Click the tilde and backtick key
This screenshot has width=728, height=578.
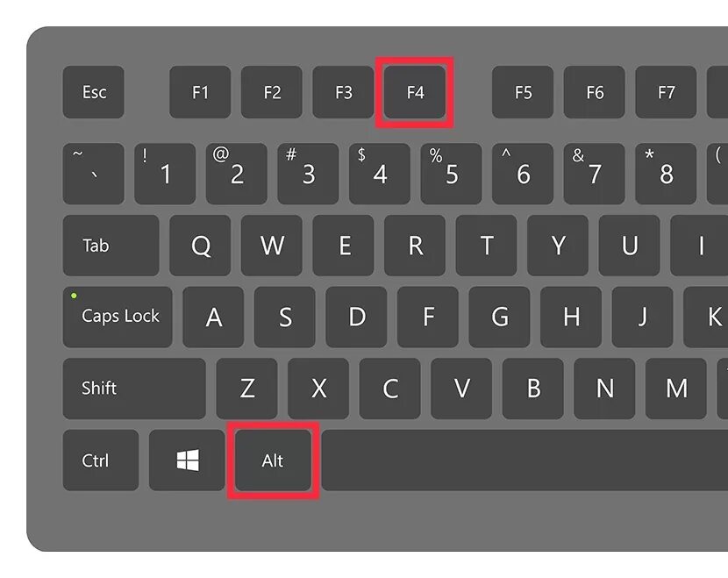[93, 174]
